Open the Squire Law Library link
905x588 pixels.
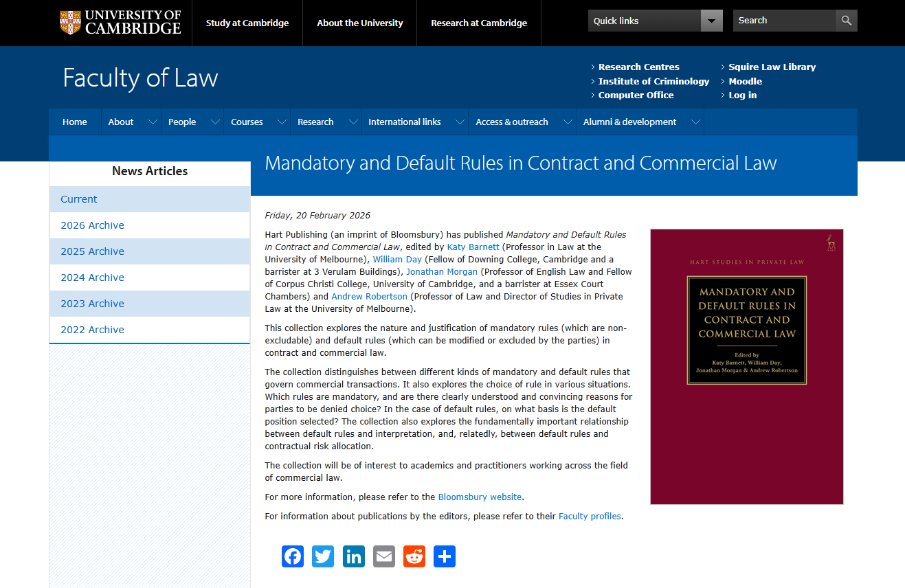772,67
